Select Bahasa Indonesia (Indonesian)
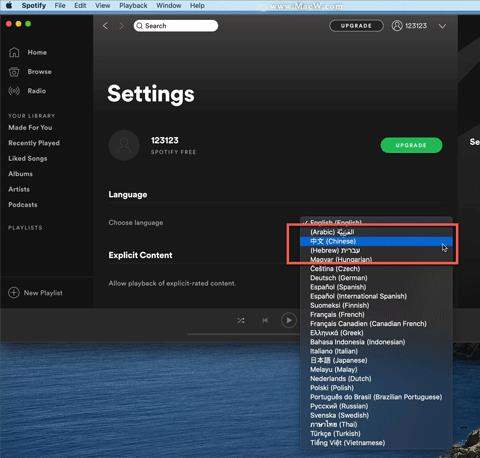 (376, 342)
